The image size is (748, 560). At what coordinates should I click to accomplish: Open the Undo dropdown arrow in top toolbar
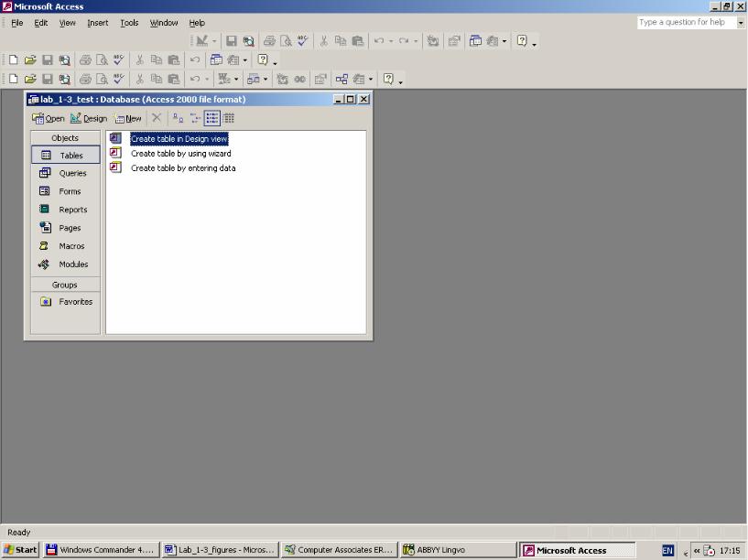pos(391,41)
